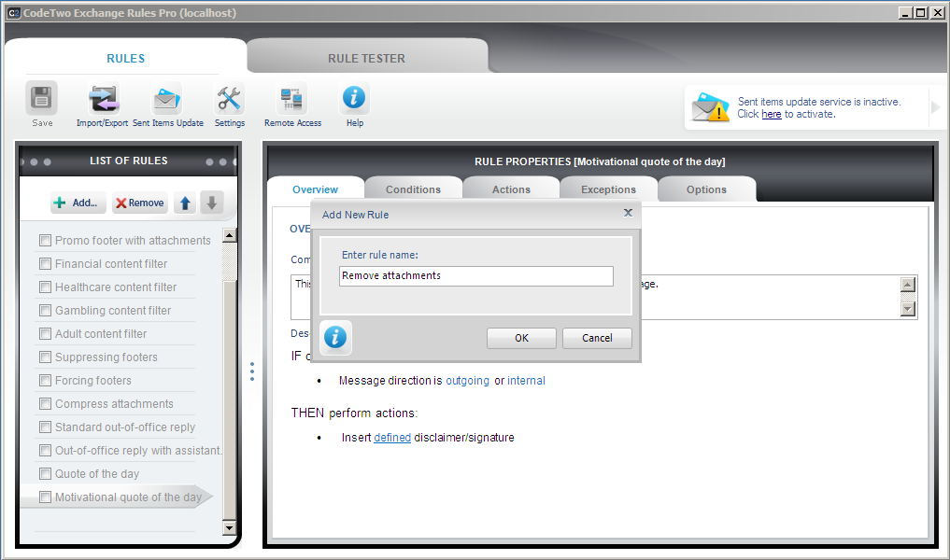The image size is (950, 560).
Task: Close the Add New Rule dialog
Action: 629,213
